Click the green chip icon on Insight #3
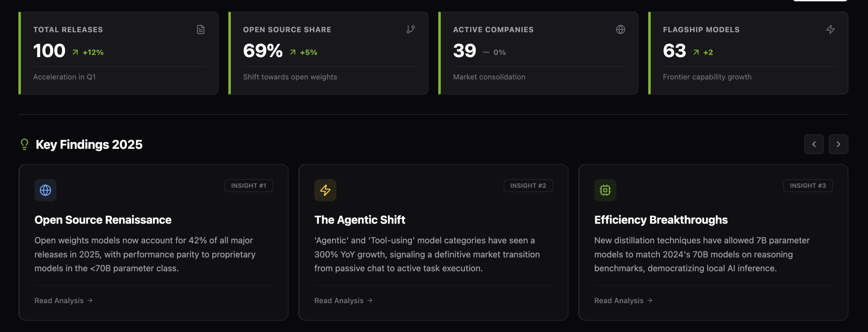This screenshot has width=868, height=332. pyautogui.click(x=605, y=190)
